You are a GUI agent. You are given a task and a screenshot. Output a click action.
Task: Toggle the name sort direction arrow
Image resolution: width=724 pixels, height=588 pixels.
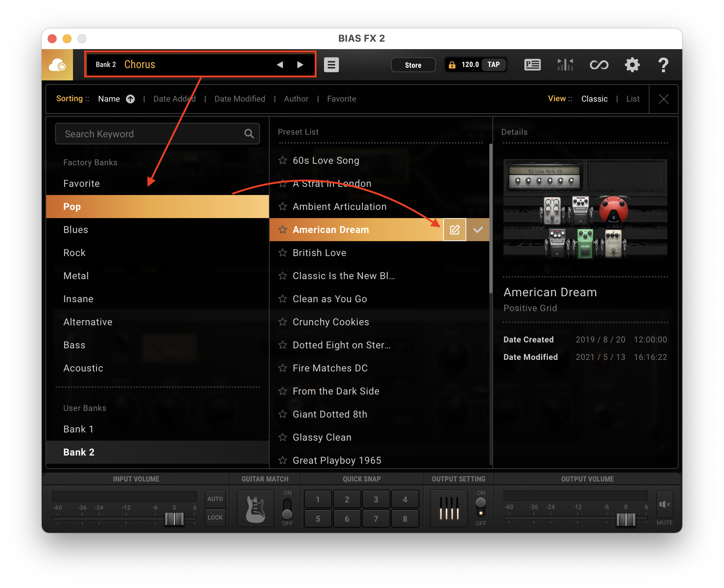point(130,99)
